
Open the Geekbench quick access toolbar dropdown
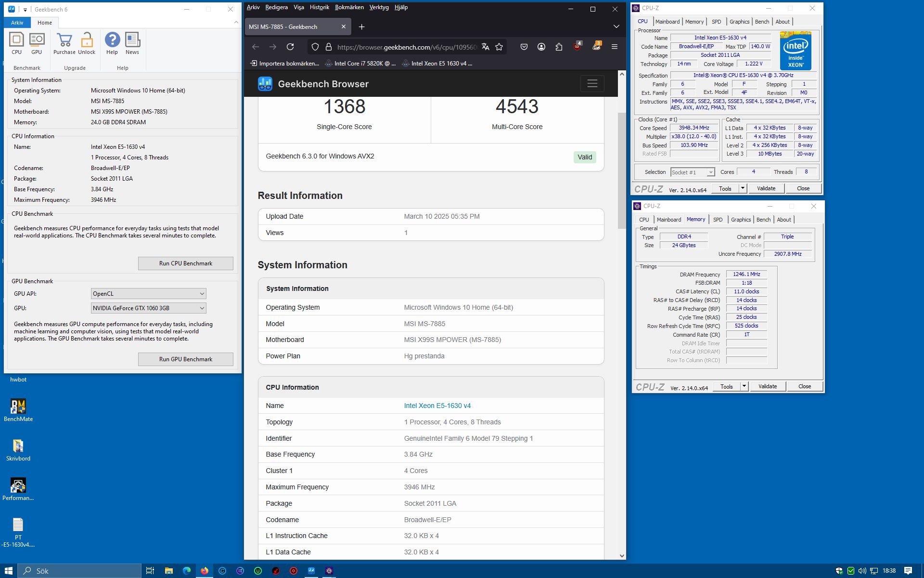click(x=25, y=9)
